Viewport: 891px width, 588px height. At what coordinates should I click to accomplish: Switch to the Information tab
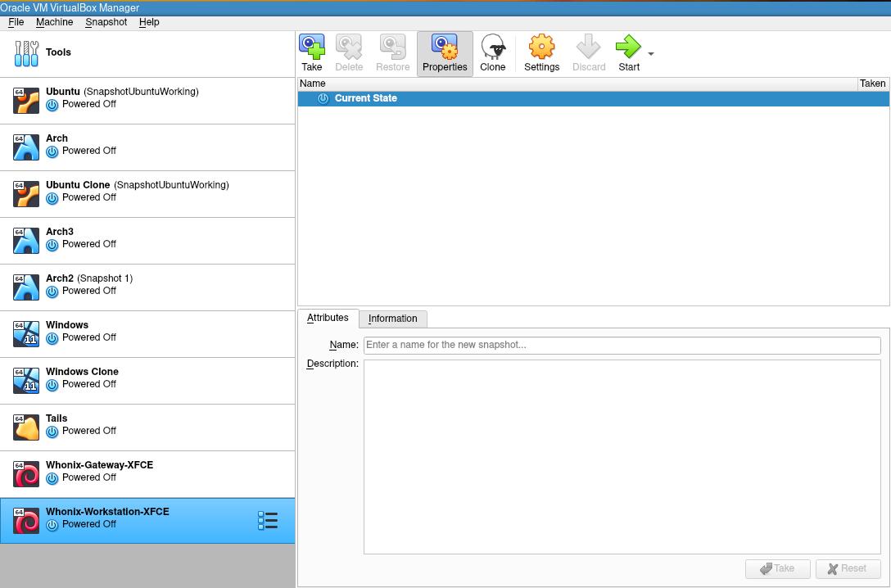(392, 319)
